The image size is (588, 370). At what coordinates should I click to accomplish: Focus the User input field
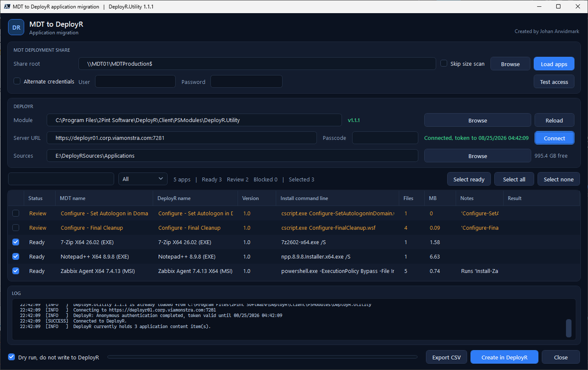(x=135, y=82)
